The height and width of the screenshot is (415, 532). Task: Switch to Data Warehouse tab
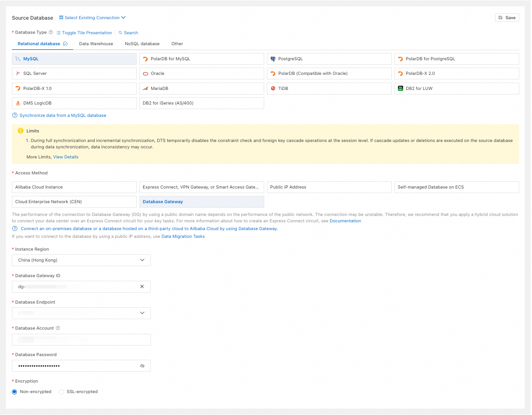96,44
